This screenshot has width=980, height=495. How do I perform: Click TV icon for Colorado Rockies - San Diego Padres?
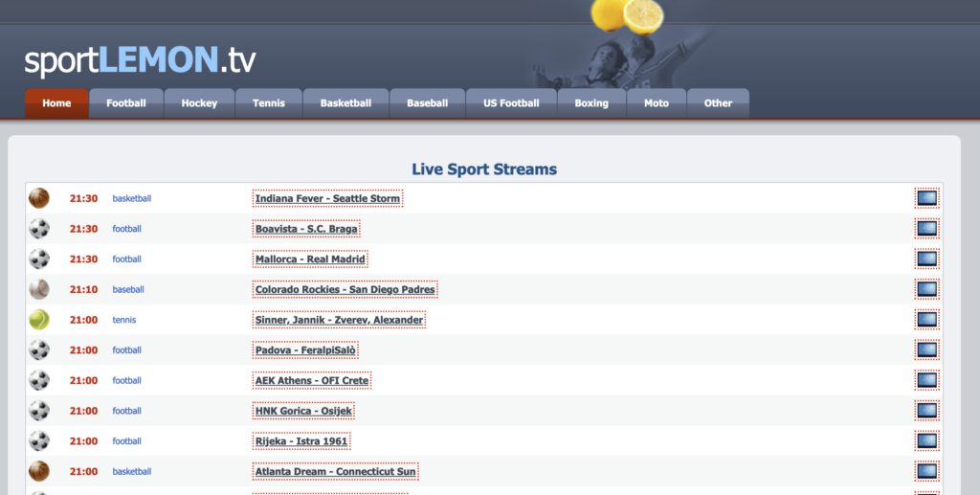click(x=926, y=289)
